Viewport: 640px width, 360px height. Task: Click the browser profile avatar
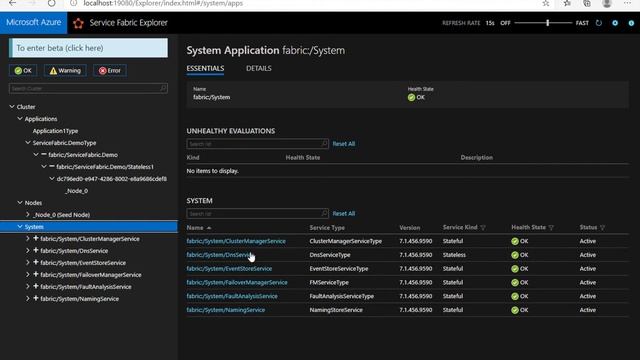[x=607, y=3]
